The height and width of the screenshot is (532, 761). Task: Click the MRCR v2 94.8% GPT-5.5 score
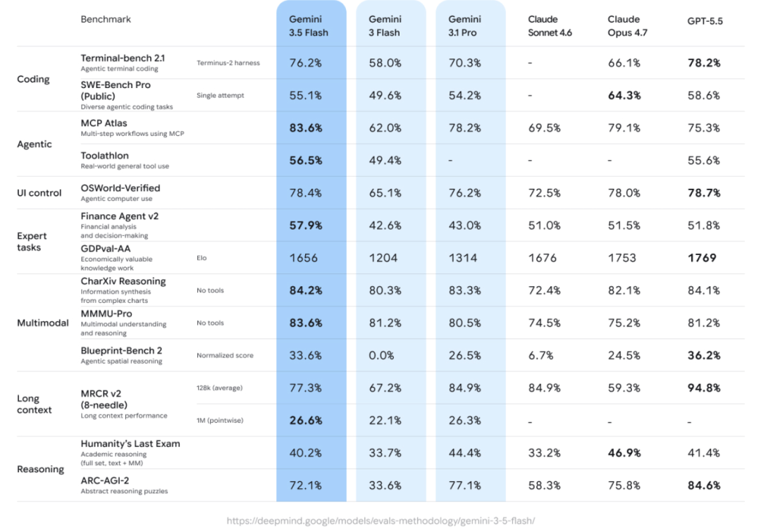(704, 388)
